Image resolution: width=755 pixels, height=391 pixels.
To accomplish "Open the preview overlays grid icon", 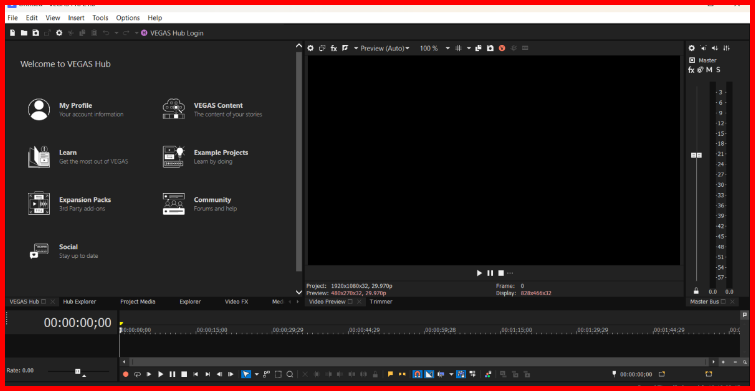I will coord(458,48).
